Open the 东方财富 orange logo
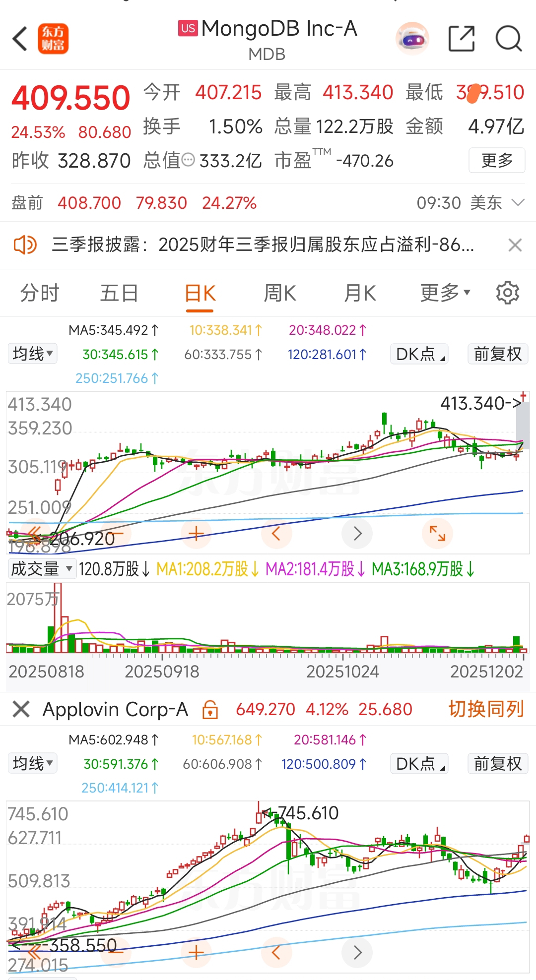 point(53,39)
